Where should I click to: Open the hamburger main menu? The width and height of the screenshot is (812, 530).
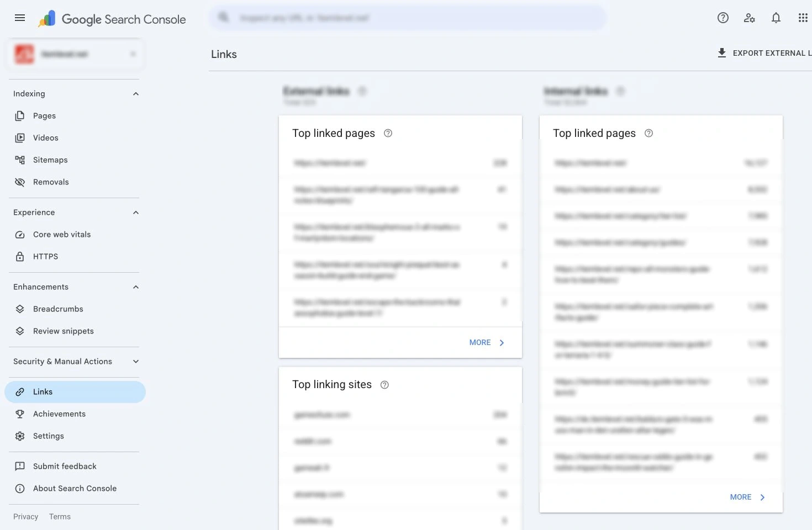pyautogui.click(x=20, y=18)
